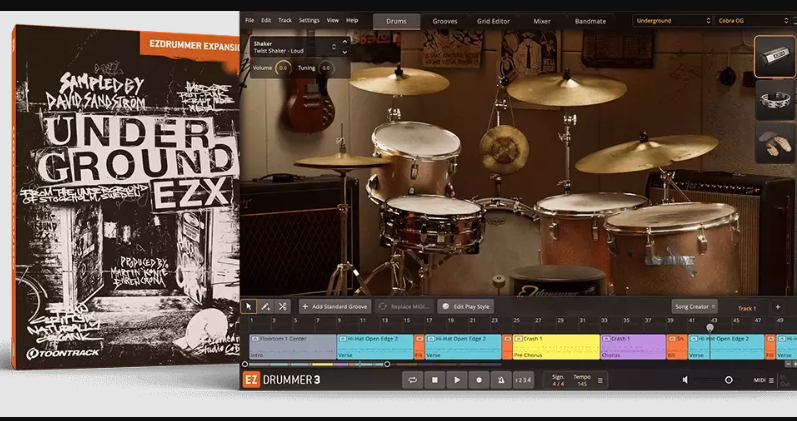Mute with the speaker icon

[x=685, y=380]
